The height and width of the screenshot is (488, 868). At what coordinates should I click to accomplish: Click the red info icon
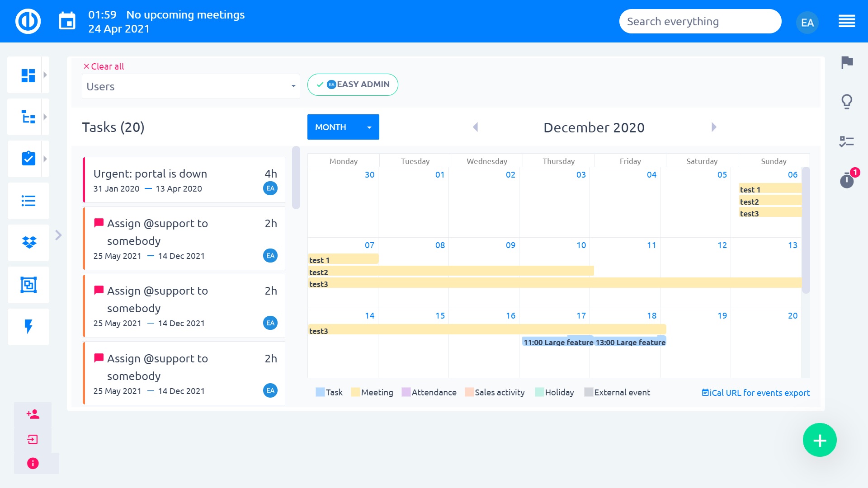(33, 463)
